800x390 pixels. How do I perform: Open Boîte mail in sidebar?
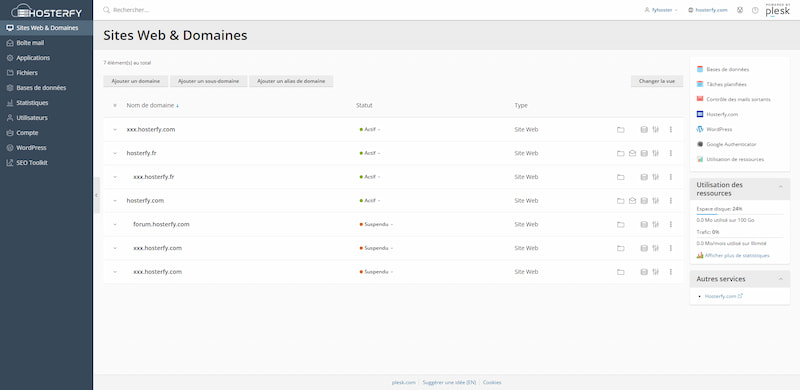(x=46, y=43)
